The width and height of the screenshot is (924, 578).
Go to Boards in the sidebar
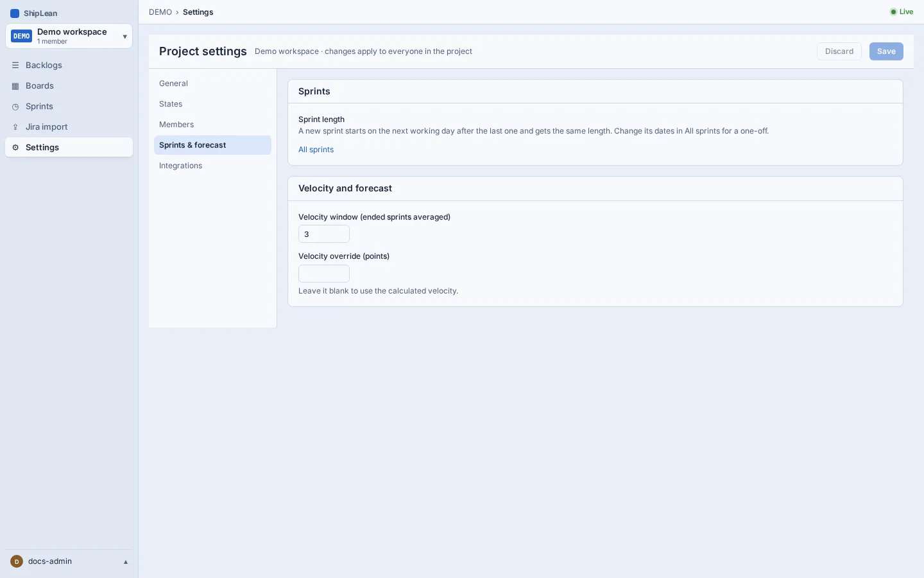tap(69, 86)
